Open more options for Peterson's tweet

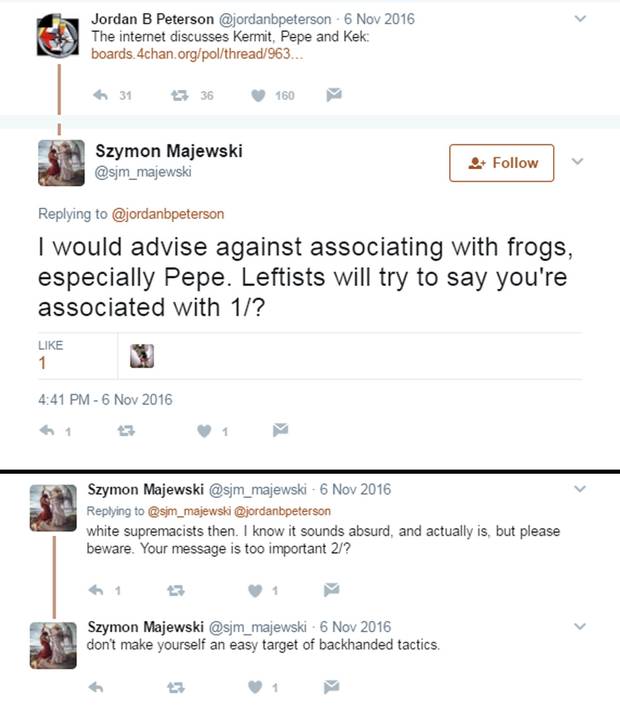pyautogui.click(x=582, y=18)
